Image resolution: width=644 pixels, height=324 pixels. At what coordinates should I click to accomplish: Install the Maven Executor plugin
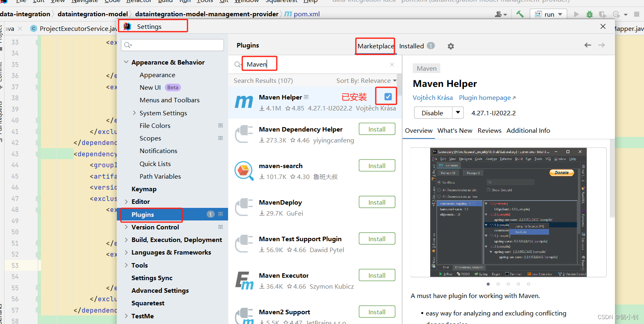point(377,275)
